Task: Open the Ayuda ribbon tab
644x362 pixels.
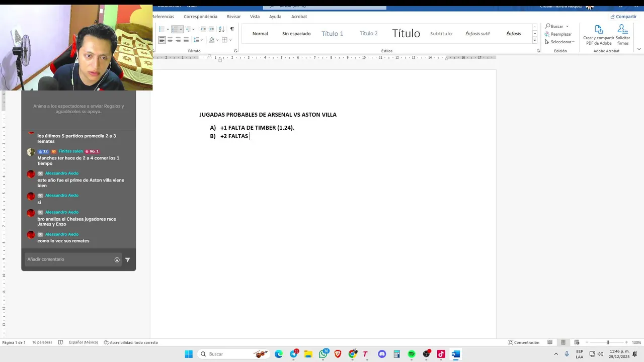Action: coord(275,17)
